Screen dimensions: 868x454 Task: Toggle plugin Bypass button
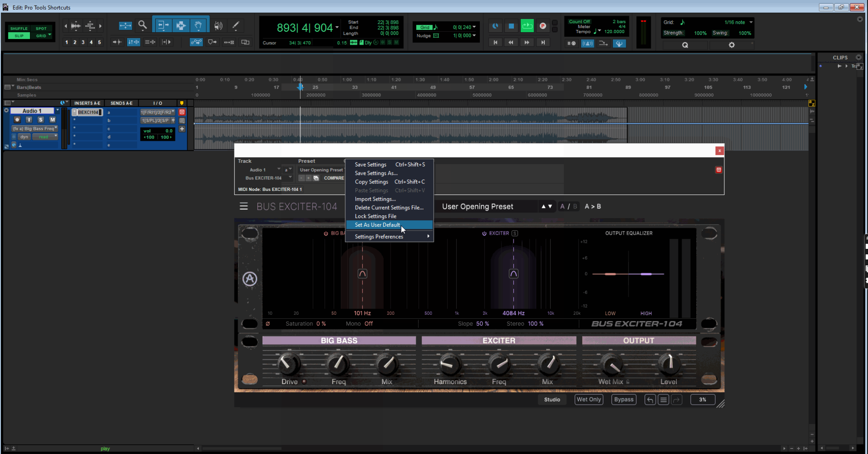click(x=624, y=400)
